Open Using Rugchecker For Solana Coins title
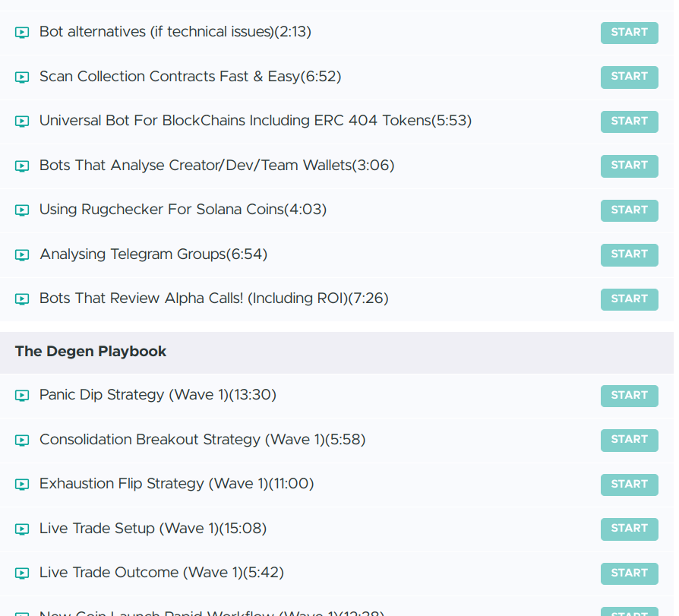The height and width of the screenshot is (616, 679). click(x=182, y=210)
